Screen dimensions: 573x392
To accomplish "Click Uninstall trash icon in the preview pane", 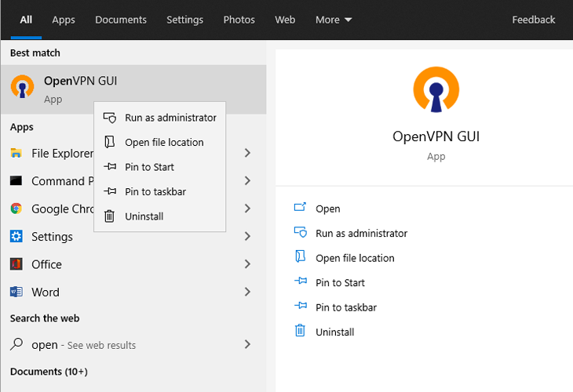I will point(300,330).
